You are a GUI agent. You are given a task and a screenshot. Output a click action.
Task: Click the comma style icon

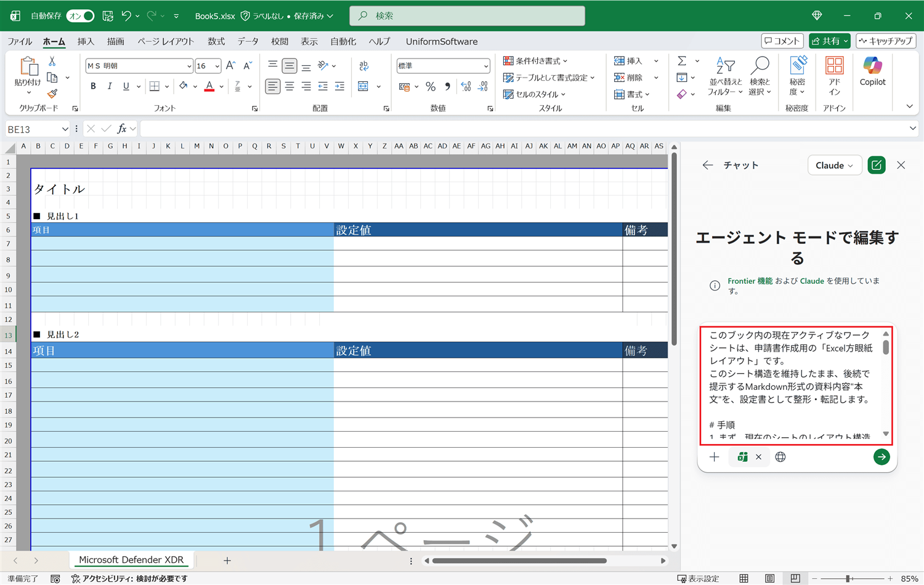tap(448, 86)
